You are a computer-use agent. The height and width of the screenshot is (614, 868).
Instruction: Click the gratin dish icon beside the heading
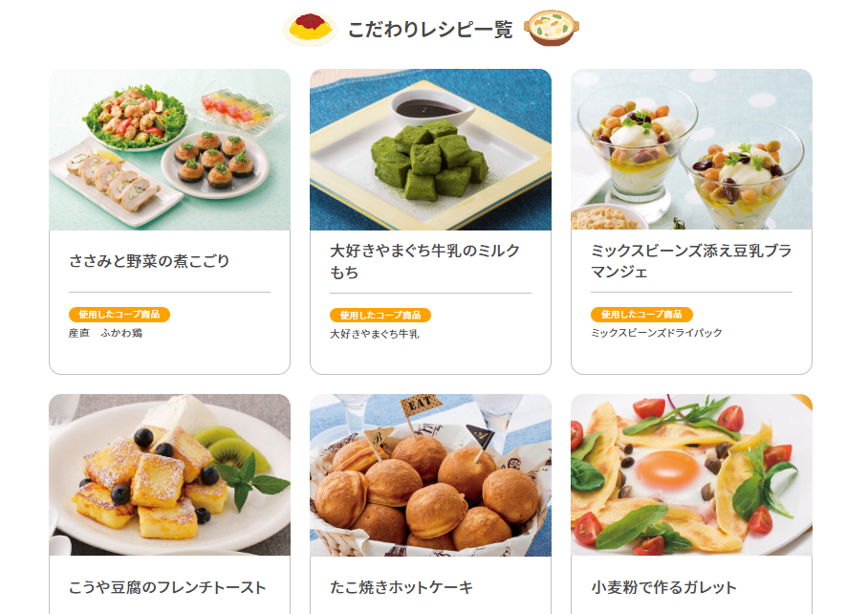click(x=552, y=28)
